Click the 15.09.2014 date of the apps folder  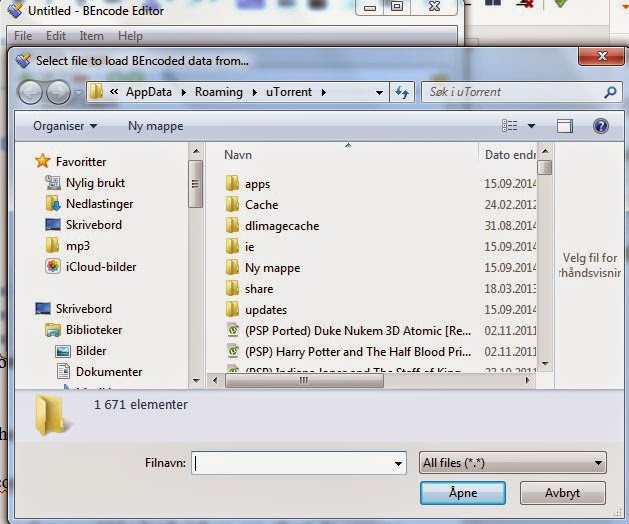pyautogui.click(x=510, y=184)
